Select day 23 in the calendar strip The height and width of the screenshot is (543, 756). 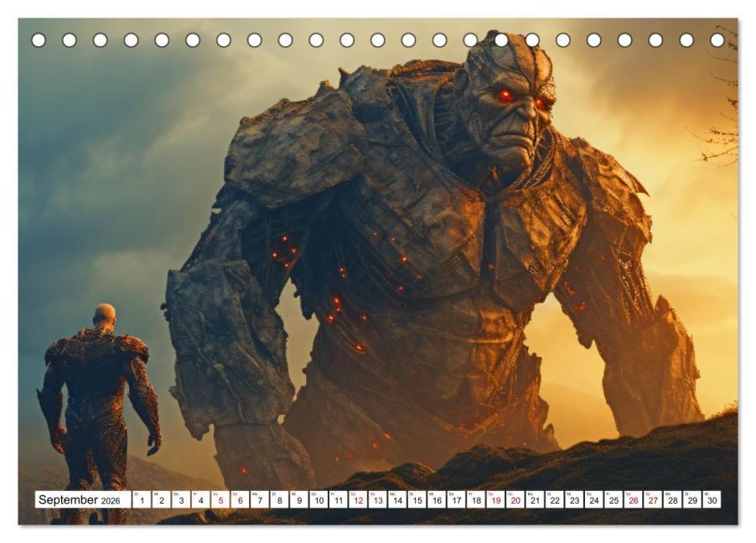click(x=574, y=499)
